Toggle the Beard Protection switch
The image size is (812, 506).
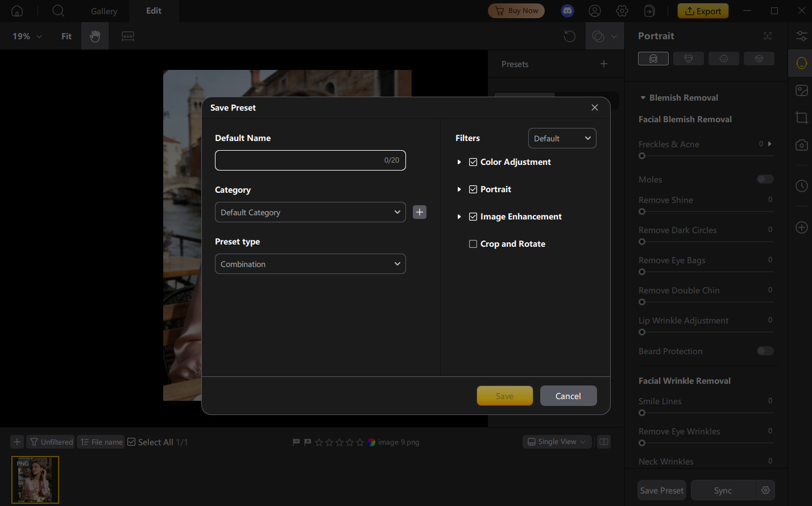(x=765, y=351)
